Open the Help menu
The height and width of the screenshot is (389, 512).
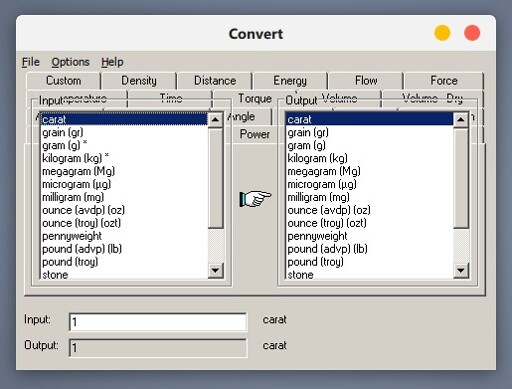[x=112, y=62]
